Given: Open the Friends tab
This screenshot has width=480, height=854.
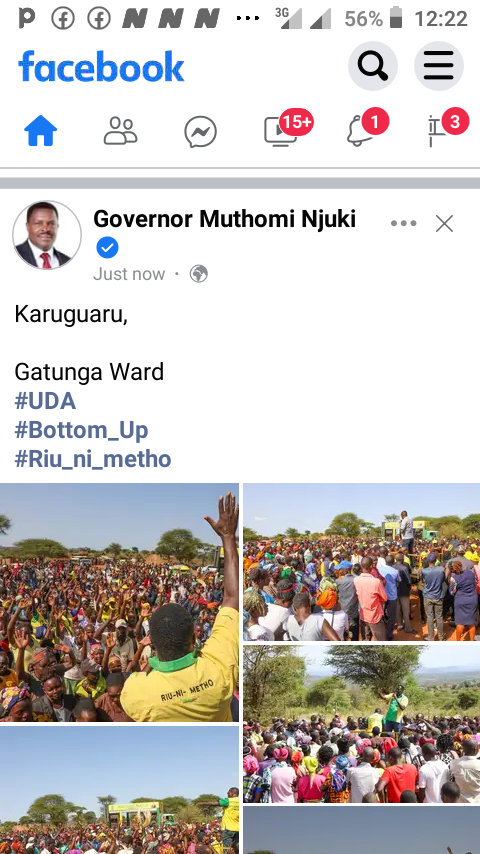Looking at the screenshot, I should pyautogui.click(x=120, y=131).
